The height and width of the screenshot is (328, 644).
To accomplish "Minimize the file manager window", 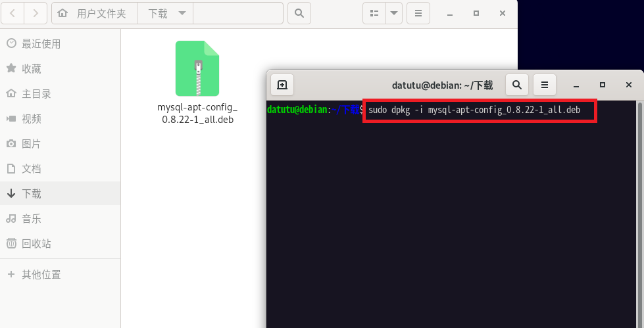I will click(x=450, y=14).
